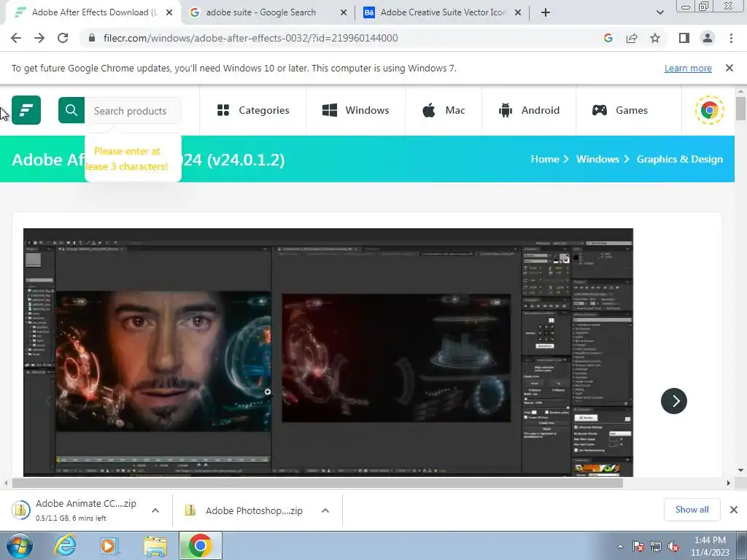Click the Chrome taskbar button
Screen dimensions: 747x560
point(201,545)
